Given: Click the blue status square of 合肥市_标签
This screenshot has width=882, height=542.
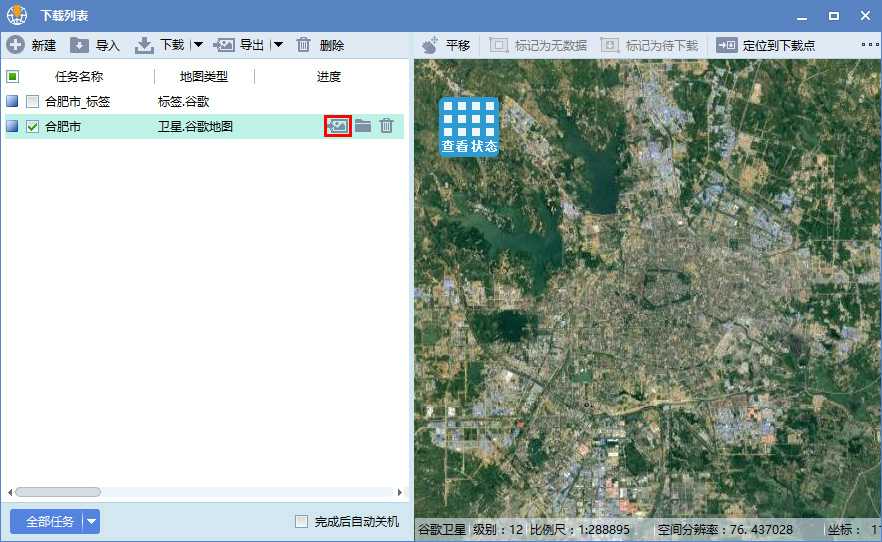Looking at the screenshot, I should point(12,101).
